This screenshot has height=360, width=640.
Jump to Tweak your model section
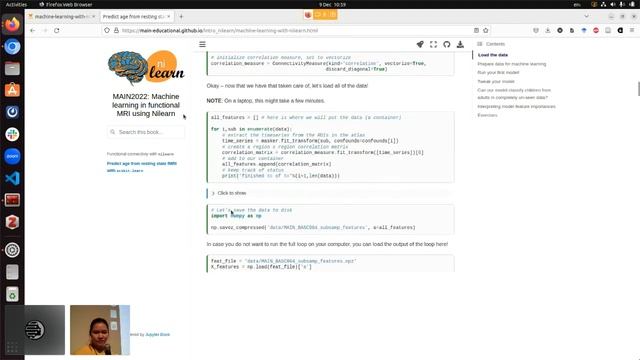[496, 81]
